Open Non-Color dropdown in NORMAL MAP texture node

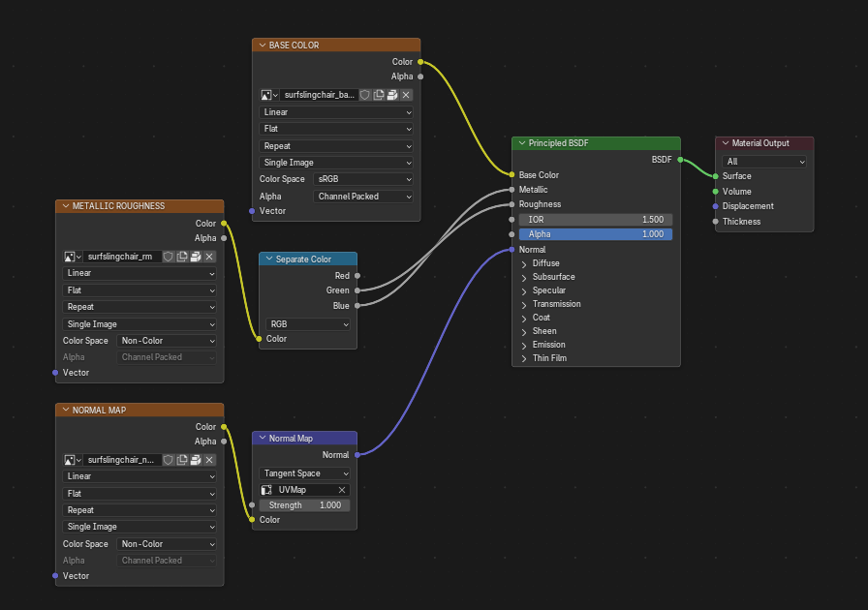pyautogui.click(x=167, y=544)
